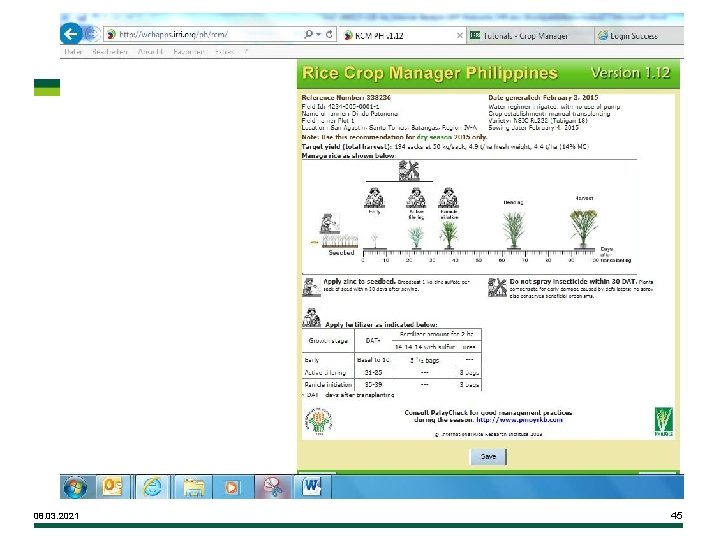Open Windows Media Player from the taskbar
The height and width of the screenshot is (540, 720).
click(x=232, y=487)
